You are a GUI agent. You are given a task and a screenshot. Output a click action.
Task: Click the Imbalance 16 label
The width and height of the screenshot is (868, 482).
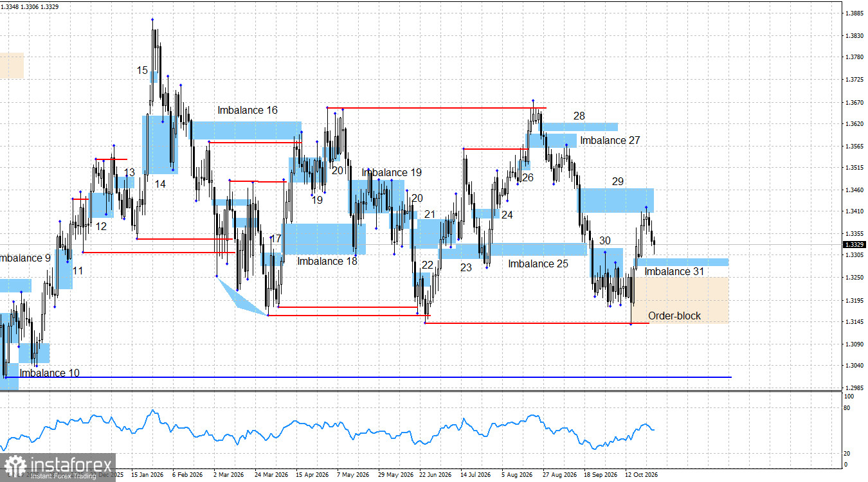coord(248,110)
